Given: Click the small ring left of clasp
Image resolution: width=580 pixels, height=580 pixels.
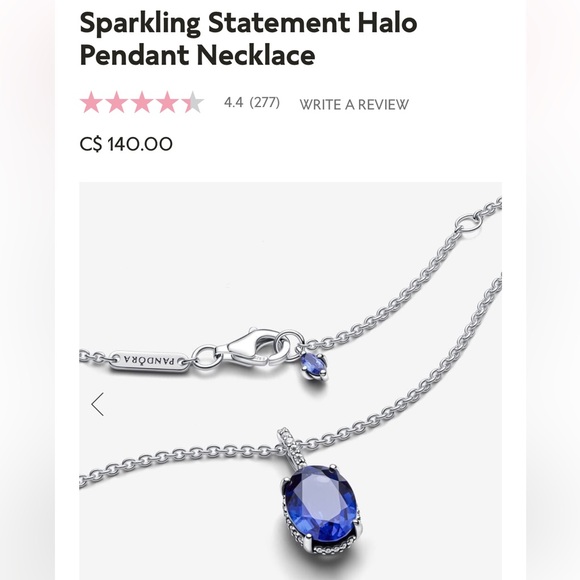Looking at the screenshot, I should 205,356.
